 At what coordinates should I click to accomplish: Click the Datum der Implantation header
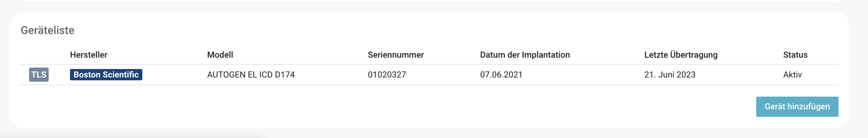point(525,55)
